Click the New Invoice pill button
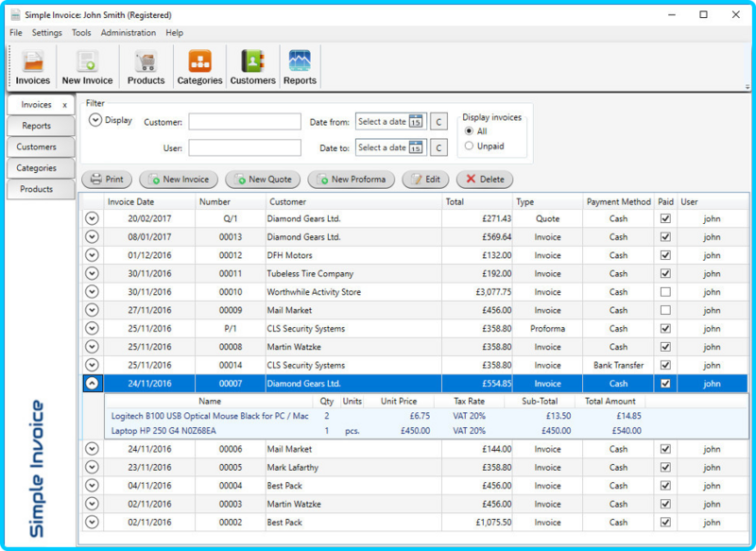This screenshot has width=756, height=551. click(179, 180)
